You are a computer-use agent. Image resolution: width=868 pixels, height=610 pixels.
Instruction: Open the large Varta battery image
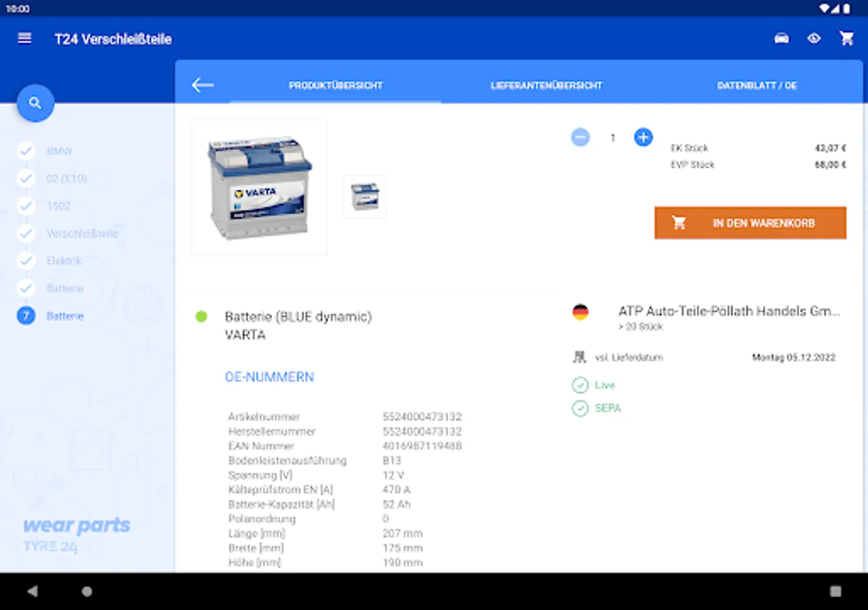[x=259, y=188]
